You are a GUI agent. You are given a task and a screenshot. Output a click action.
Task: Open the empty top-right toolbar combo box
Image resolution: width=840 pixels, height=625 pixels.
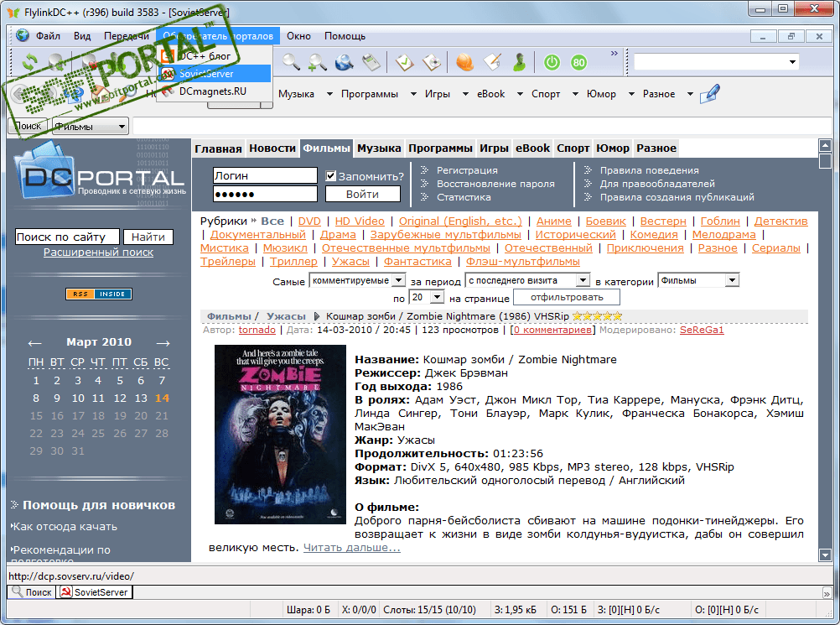click(x=716, y=62)
